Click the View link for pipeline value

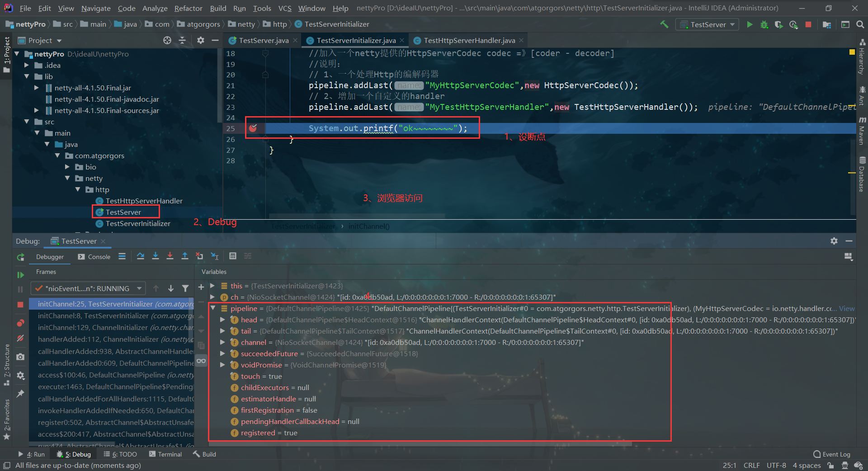(847, 308)
